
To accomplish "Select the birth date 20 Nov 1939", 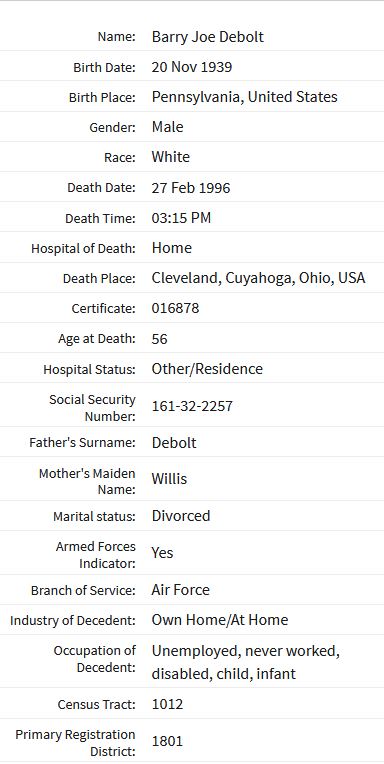I will 192,67.
